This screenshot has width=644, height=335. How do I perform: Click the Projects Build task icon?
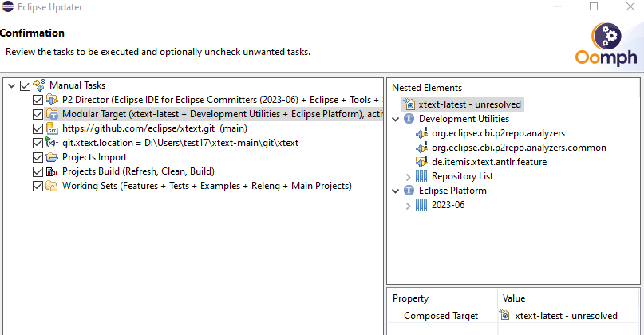(x=52, y=171)
